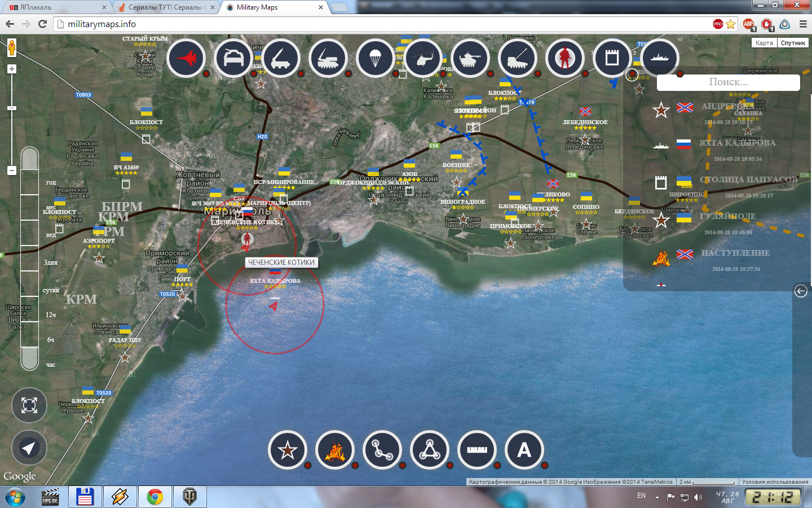Toggle the red dot under the parachute
812x508 pixels.
396,74
